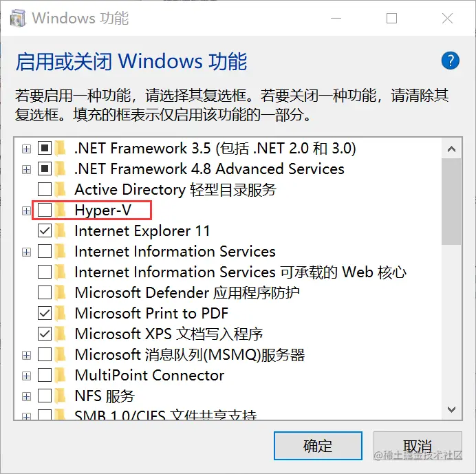Enable the Hyper-V checkbox
The height and width of the screenshot is (474, 476).
pos(45,210)
